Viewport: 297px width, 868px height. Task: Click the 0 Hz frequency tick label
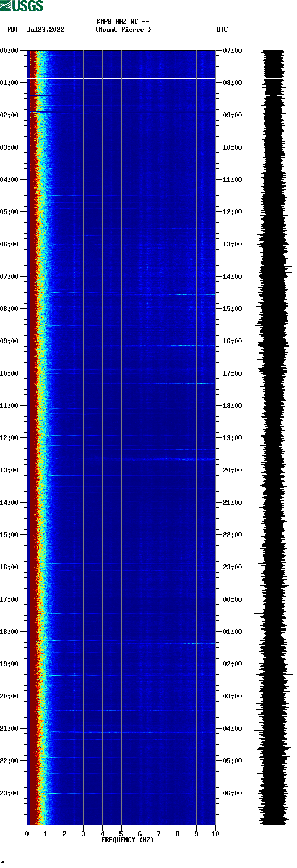coord(27,834)
